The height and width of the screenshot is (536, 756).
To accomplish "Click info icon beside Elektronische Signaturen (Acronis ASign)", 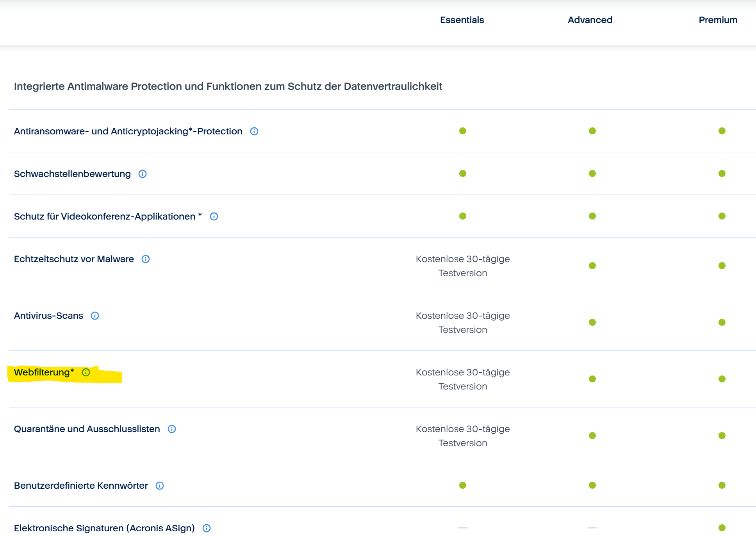I will tap(207, 528).
